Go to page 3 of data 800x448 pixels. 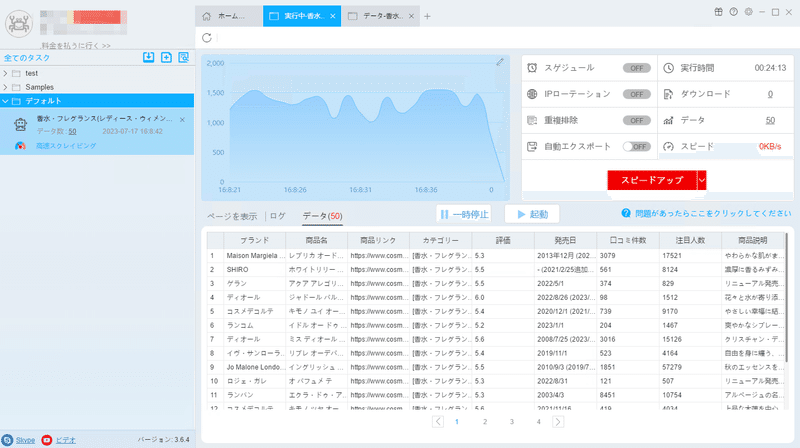[512, 421]
